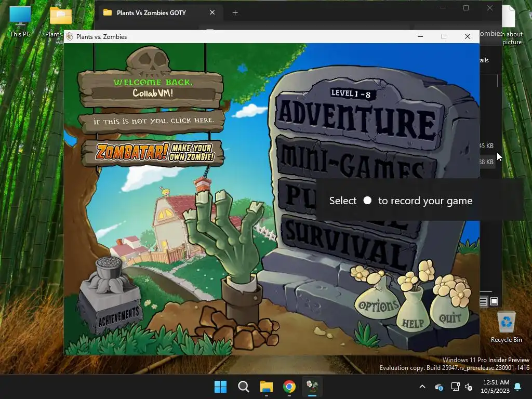Screen dimensions: 532x399
Task: Click 'If this is not you, click here' sign
Action: tap(152, 121)
